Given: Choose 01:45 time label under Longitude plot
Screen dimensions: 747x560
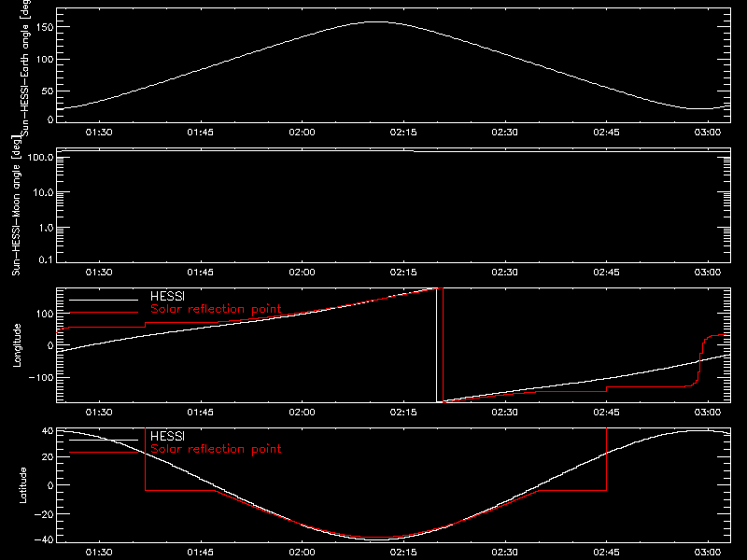Looking at the screenshot, I should [x=201, y=412].
